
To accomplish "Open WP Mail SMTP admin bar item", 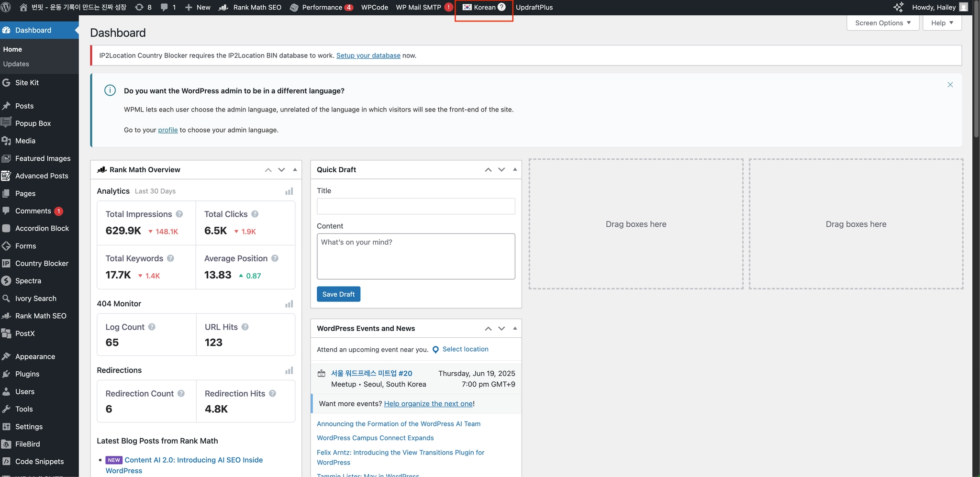I will click(424, 7).
